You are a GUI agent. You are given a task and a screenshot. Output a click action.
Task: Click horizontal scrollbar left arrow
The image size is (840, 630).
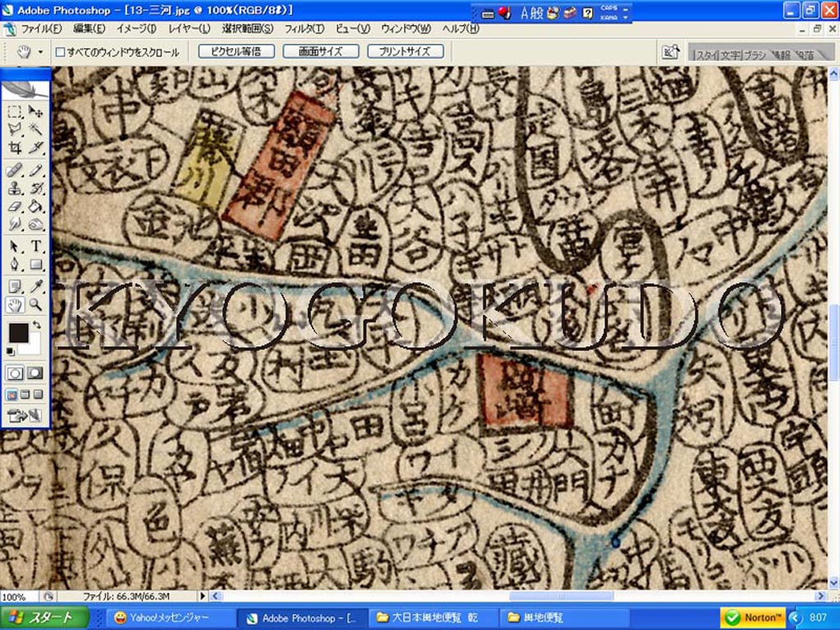(x=216, y=596)
